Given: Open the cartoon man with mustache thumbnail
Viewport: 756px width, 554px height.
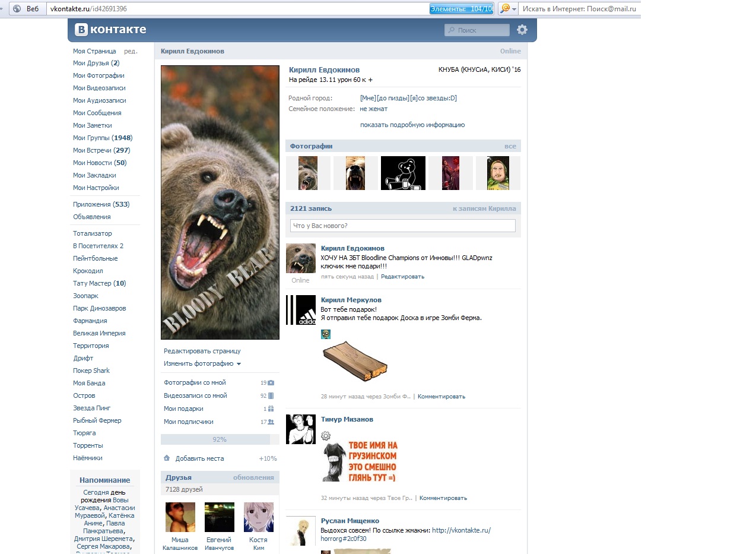Looking at the screenshot, I should 498,173.
